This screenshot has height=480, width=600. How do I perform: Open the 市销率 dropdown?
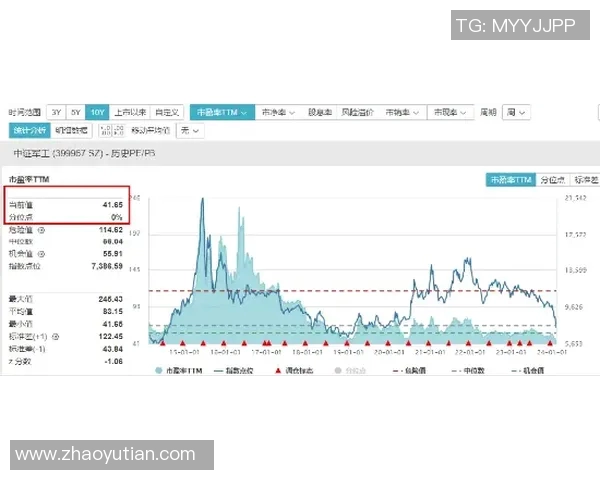402,112
